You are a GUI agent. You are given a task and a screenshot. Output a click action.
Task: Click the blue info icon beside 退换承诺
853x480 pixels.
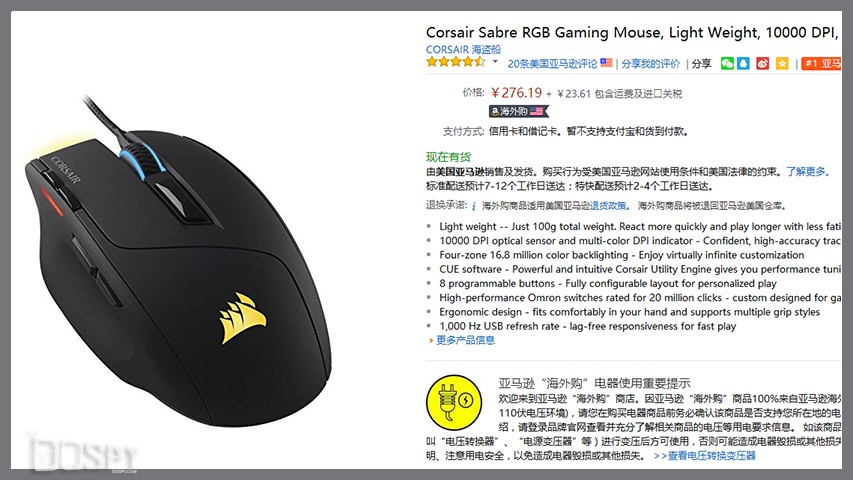pyautogui.click(x=474, y=206)
